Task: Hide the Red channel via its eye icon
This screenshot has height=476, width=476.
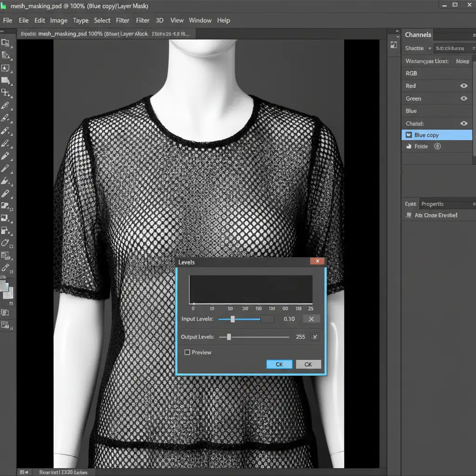Action: point(463,86)
